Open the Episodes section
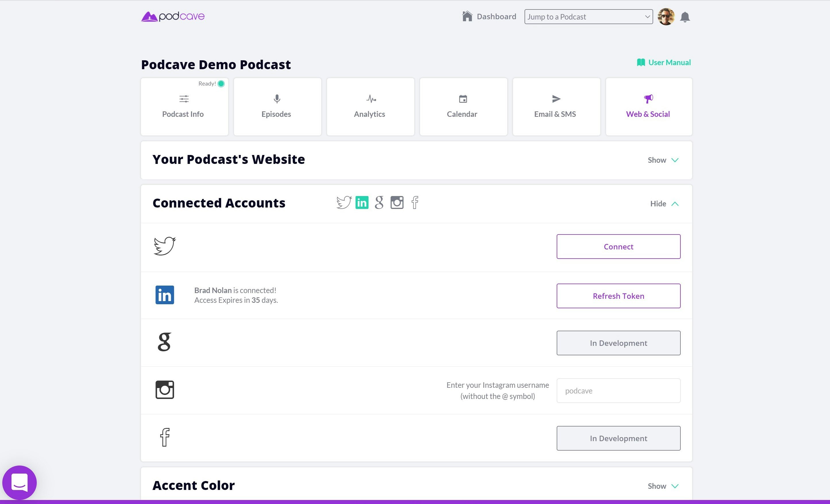 point(277,107)
